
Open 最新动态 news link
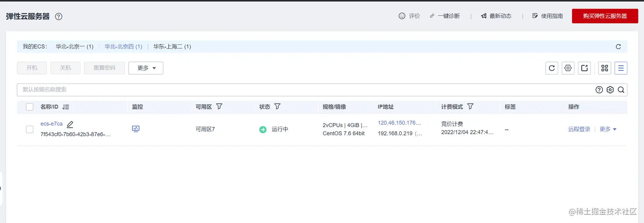coord(496,16)
